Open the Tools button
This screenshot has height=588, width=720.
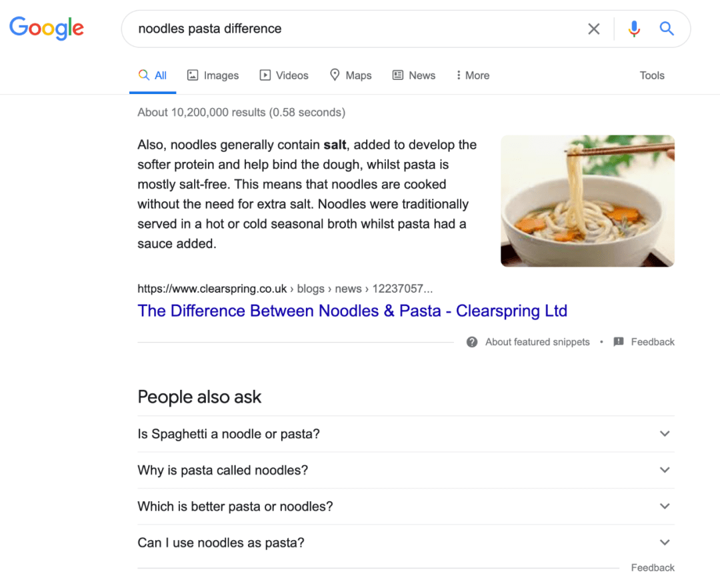pos(652,75)
